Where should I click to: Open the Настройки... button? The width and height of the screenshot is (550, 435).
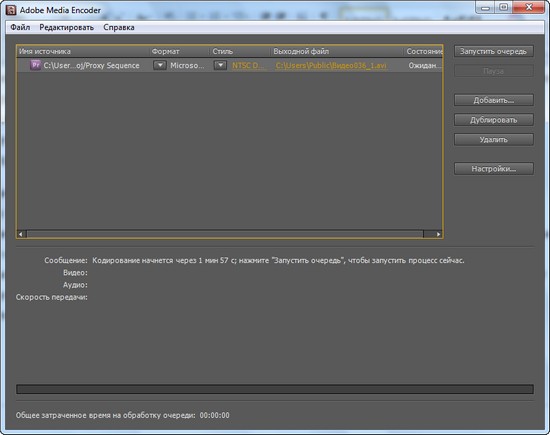pos(494,169)
